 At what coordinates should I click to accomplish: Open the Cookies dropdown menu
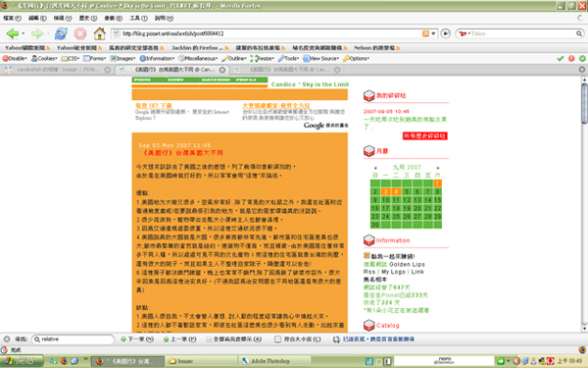[44, 58]
